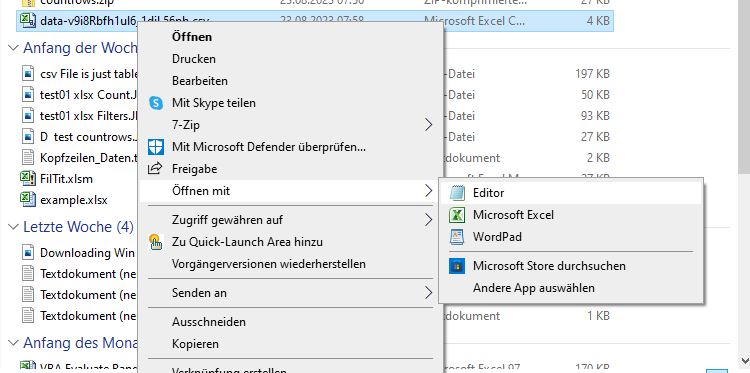
Task: Click the 50 KB size cell
Action: [595, 95]
